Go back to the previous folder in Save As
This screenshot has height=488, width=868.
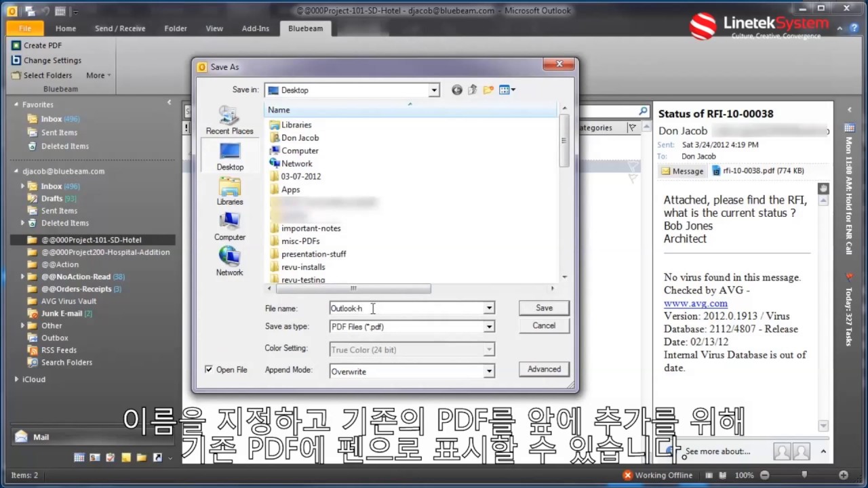coord(457,89)
